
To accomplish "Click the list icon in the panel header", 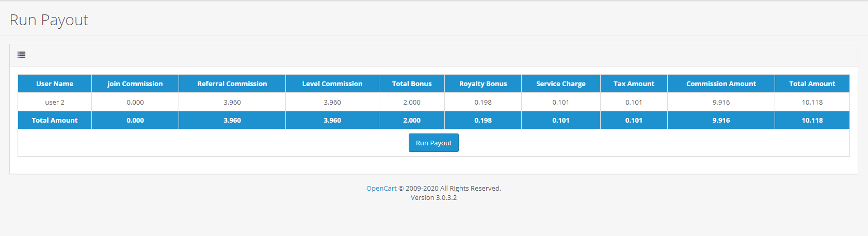I will pyautogui.click(x=21, y=55).
